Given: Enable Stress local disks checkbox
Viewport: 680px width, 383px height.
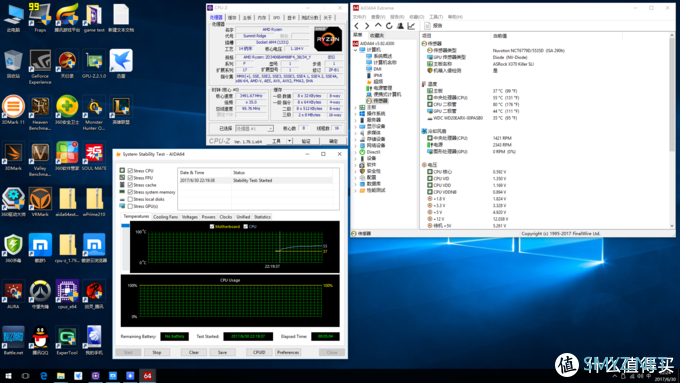Looking at the screenshot, I should (x=130, y=199).
